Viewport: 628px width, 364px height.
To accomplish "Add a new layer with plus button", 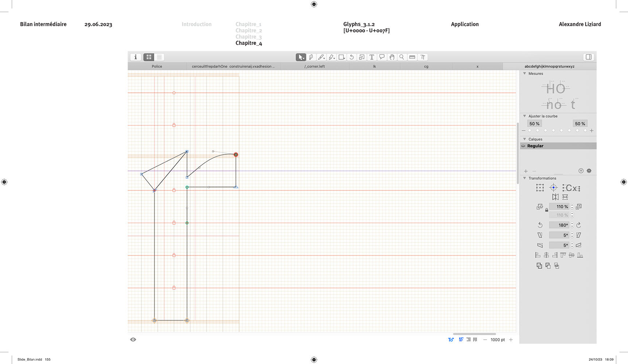I will pyautogui.click(x=526, y=171).
